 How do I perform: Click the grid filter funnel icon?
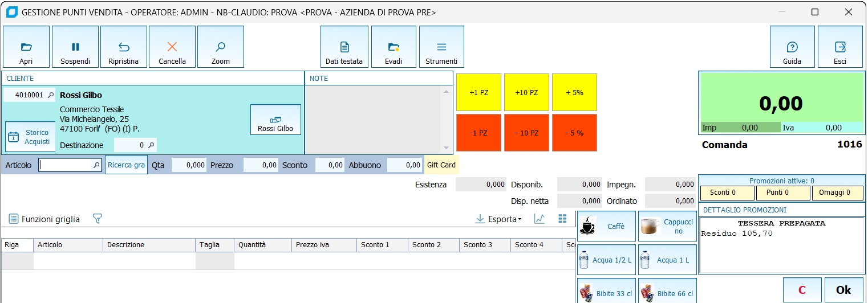(x=97, y=219)
